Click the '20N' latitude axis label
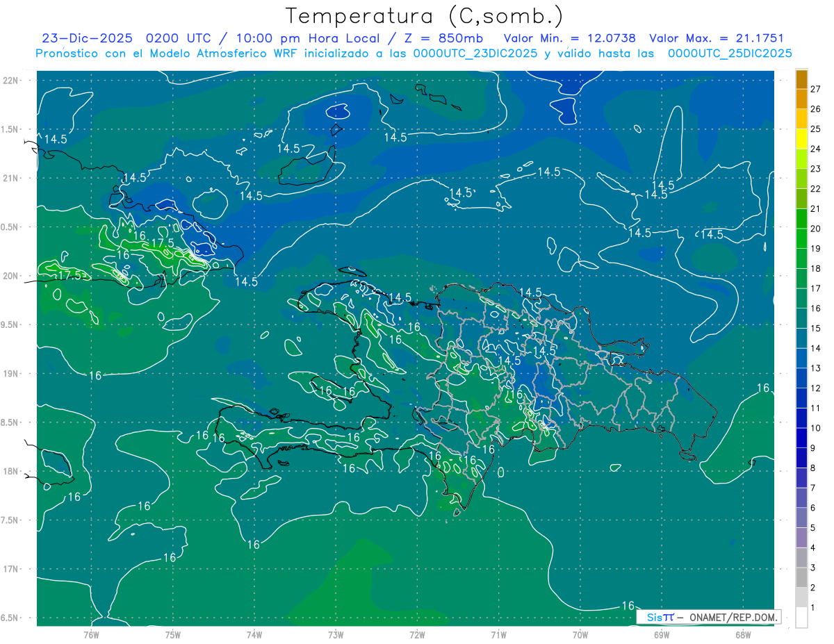Image resolution: width=834 pixels, height=644 pixels. click(11, 276)
